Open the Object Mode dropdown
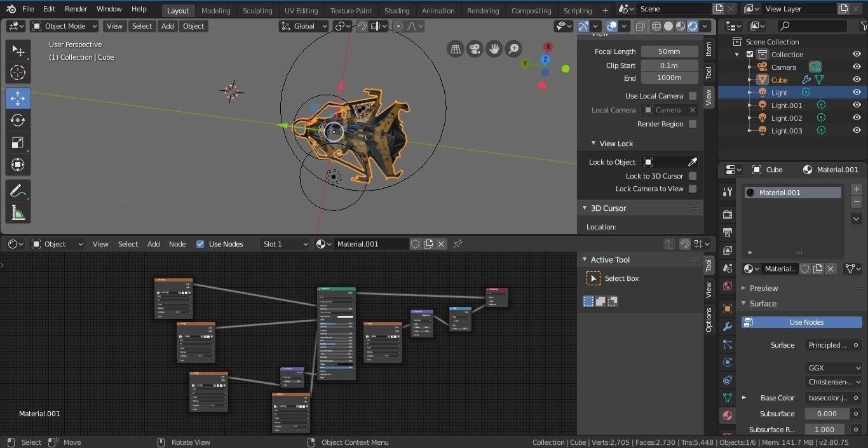Image resolution: width=868 pixels, height=448 pixels. pos(64,26)
